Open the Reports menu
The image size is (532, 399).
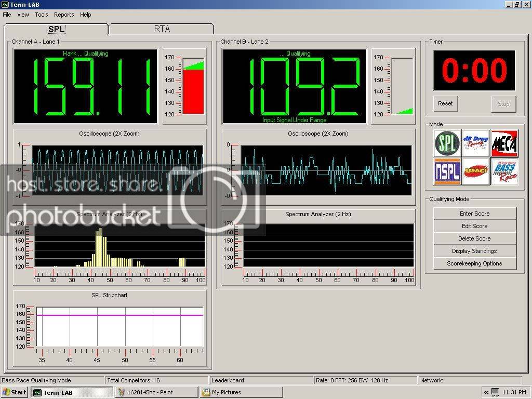click(64, 15)
